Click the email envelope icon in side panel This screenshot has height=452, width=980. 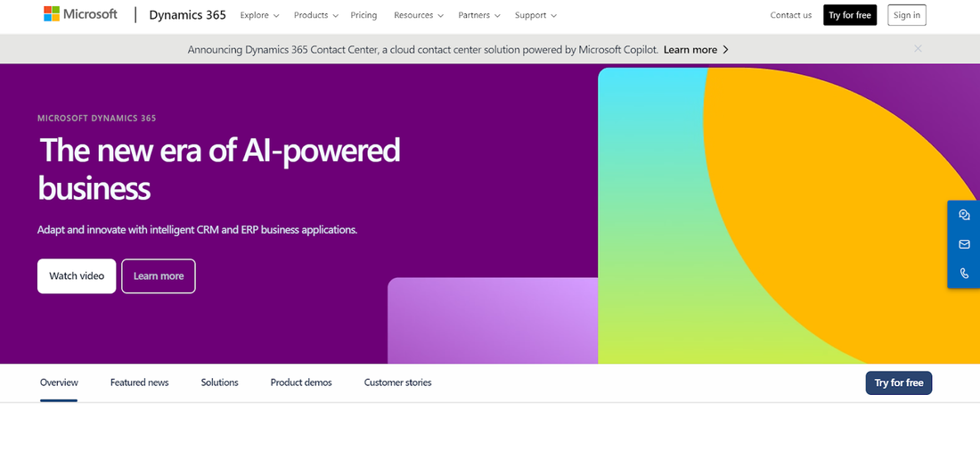[964, 243]
